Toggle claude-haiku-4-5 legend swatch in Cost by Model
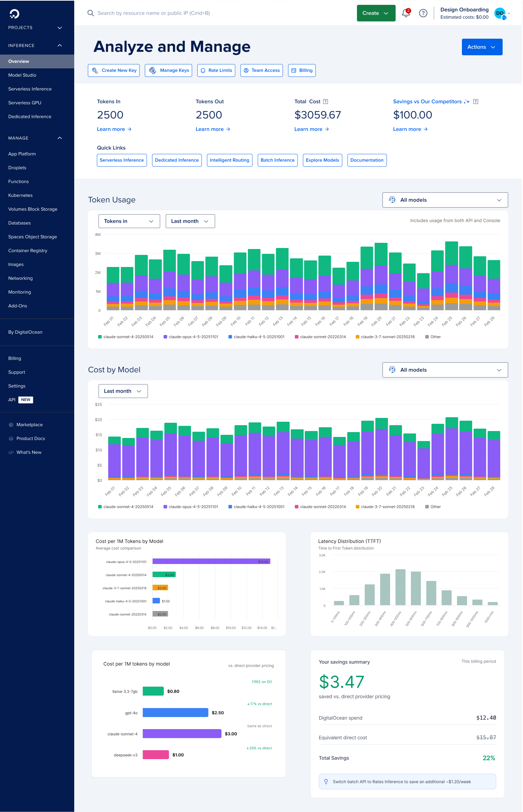The width and height of the screenshot is (523, 812). tap(230, 507)
